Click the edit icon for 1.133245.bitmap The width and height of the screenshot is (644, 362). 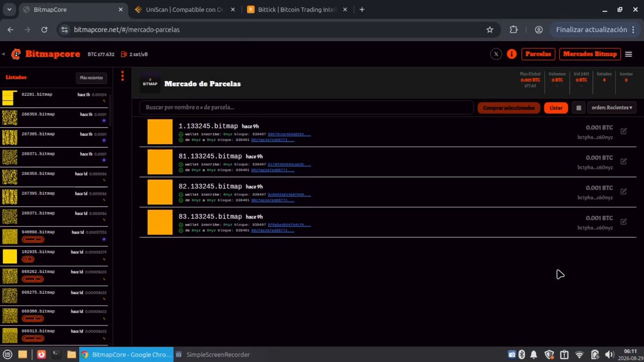[624, 131]
